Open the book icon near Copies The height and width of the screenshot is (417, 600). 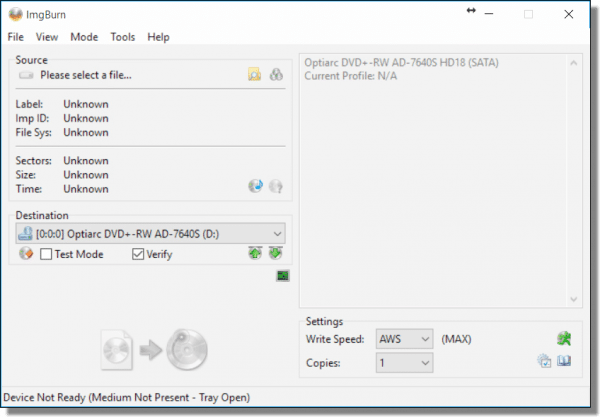point(564,361)
